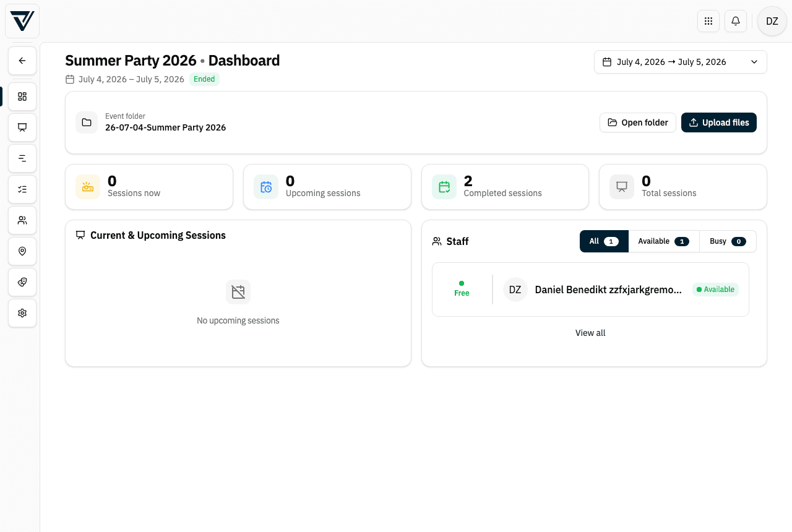The image size is (792, 532).
Task: Open the location pin icon in sidebar
Action: point(22,251)
